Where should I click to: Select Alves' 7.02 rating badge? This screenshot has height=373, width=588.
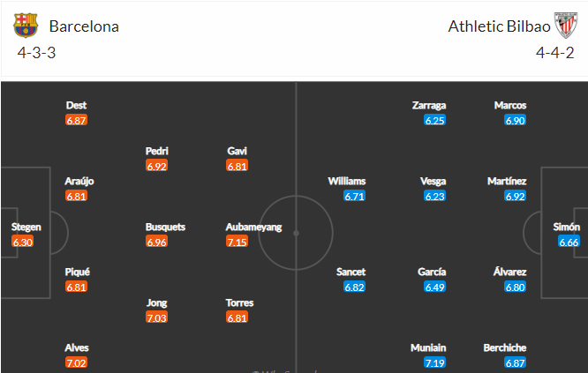pos(77,362)
